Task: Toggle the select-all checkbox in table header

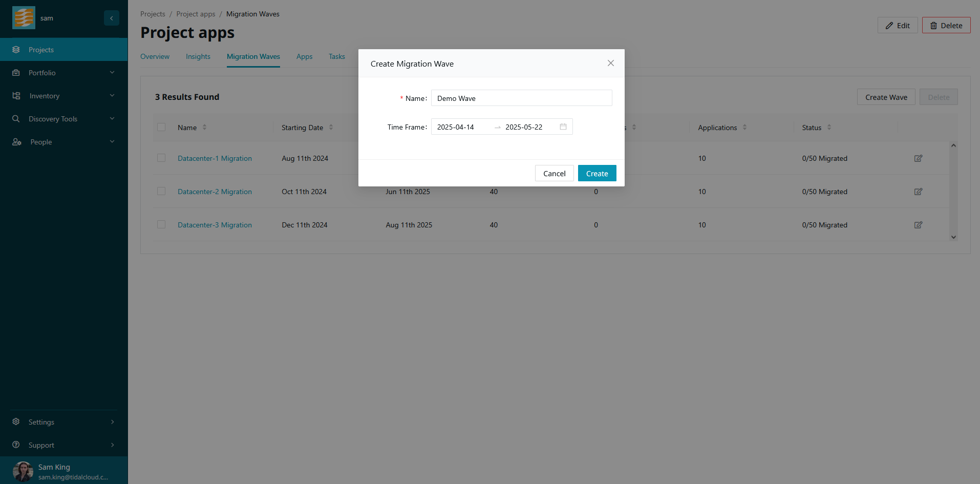Action: (x=161, y=127)
